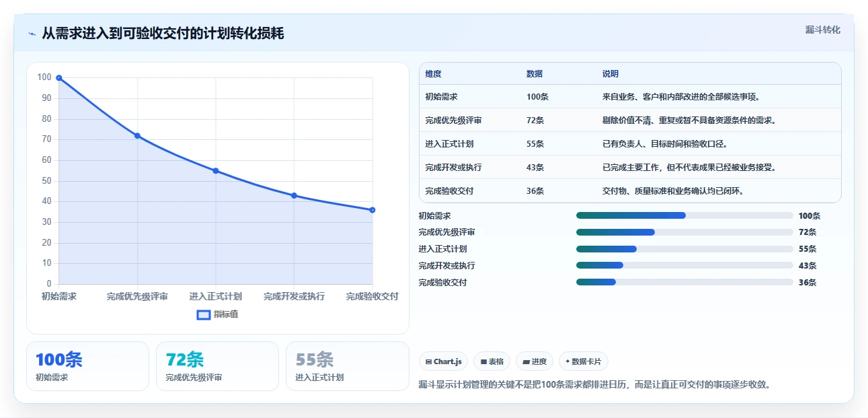Click the 100条 cell in the table
The width and height of the screenshot is (868, 418).
pyautogui.click(x=538, y=97)
